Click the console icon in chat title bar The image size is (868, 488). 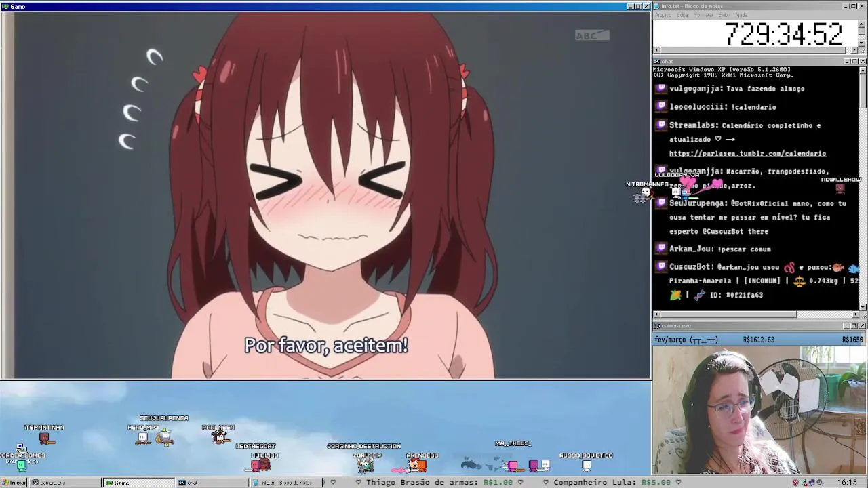(657, 62)
